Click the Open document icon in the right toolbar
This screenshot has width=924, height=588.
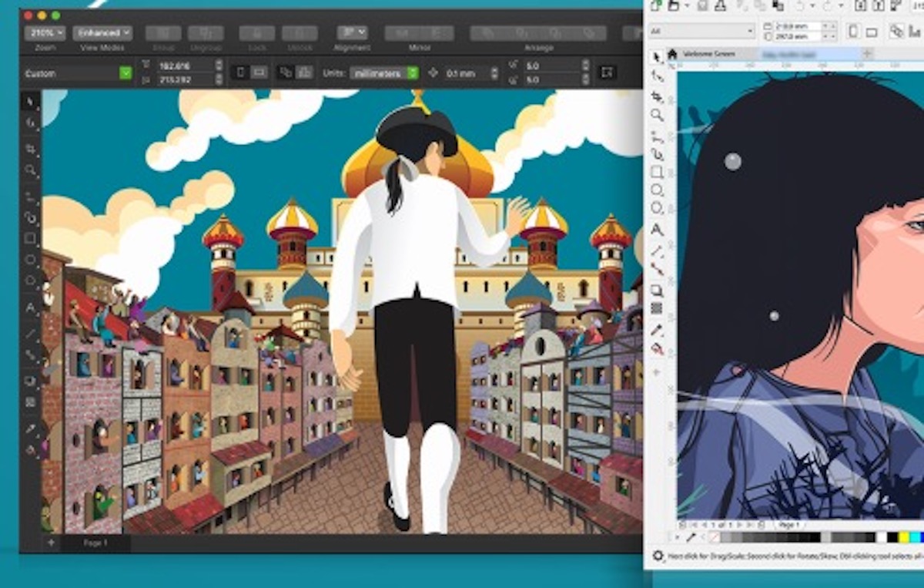674,7
